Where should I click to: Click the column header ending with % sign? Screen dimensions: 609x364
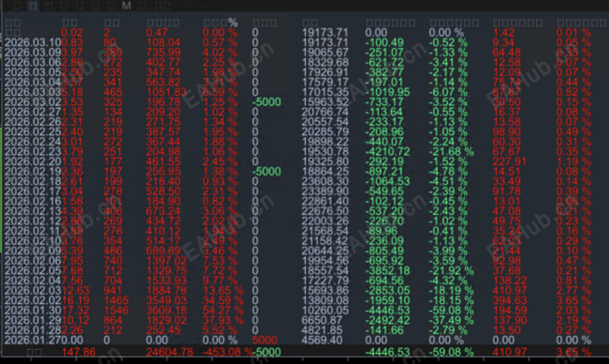tap(220, 23)
